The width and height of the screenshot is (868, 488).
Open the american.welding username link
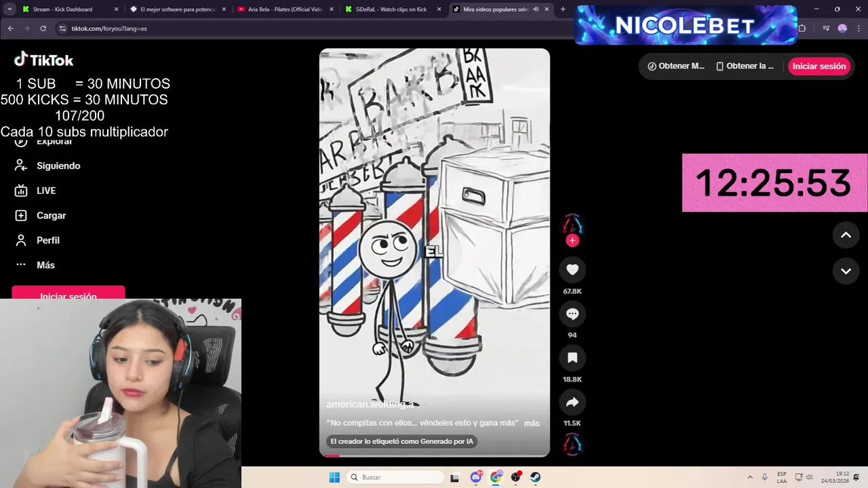[370, 404]
